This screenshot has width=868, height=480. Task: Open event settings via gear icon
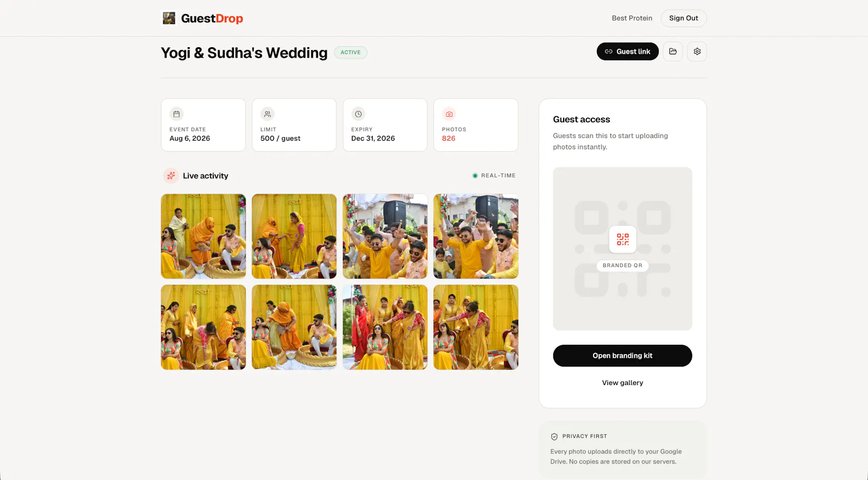coord(697,52)
